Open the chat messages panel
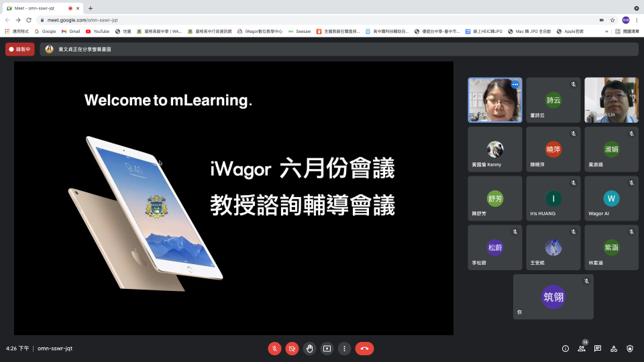The image size is (644, 362). pyautogui.click(x=598, y=349)
